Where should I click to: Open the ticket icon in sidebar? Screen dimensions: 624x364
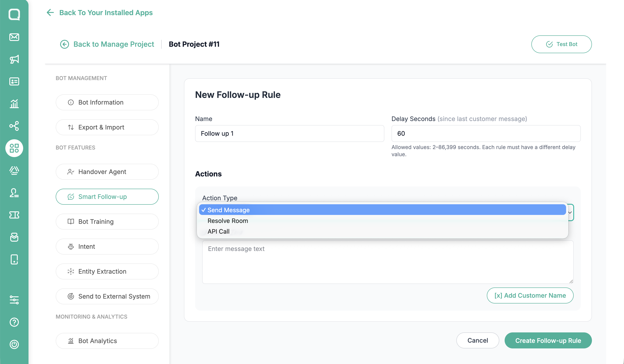click(14, 215)
